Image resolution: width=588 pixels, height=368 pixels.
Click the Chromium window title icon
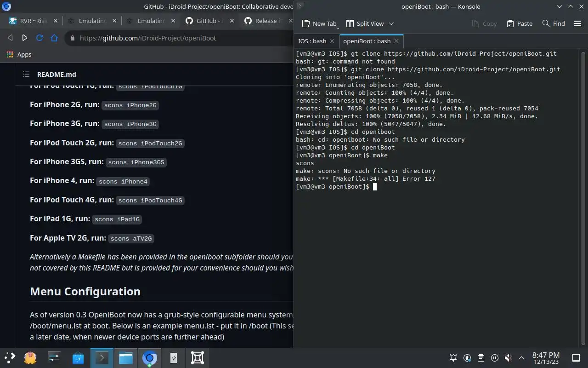coord(6,6)
